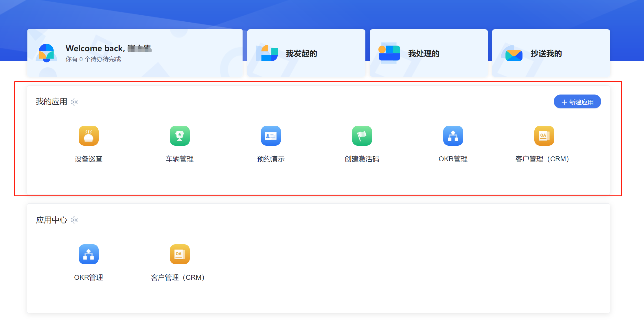Open 客户管理 (CRM) icon in 应用中心
The height and width of the screenshot is (333, 644).
pos(180,254)
